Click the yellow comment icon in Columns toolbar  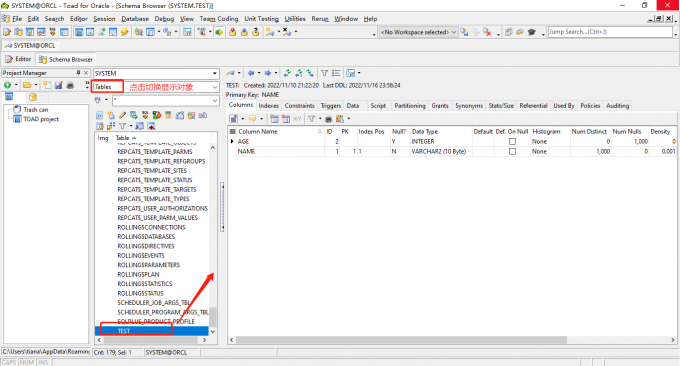[x=252, y=118]
